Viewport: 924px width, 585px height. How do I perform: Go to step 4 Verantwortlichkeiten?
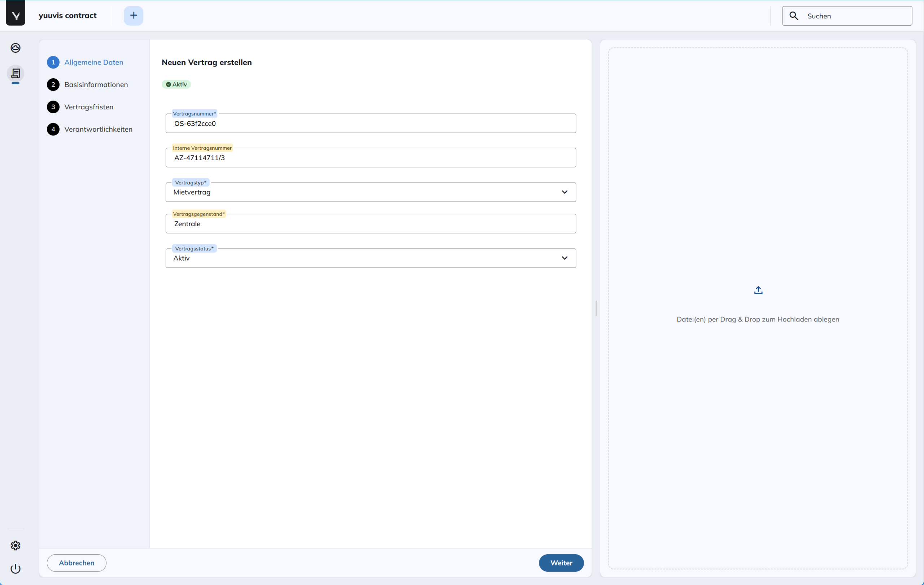click(x=98, y=129)
